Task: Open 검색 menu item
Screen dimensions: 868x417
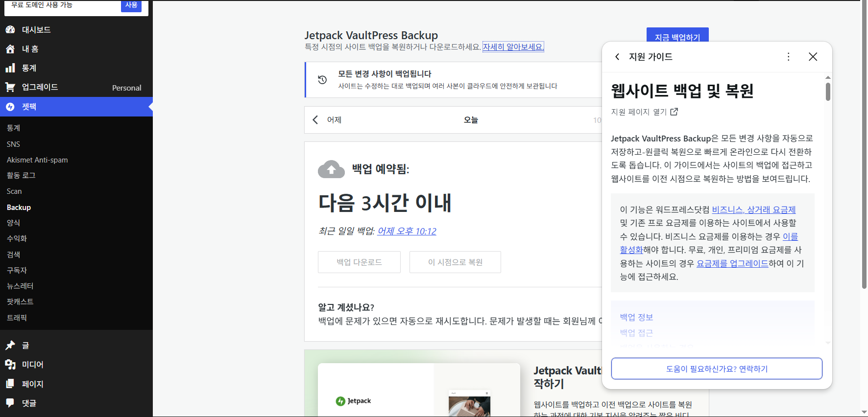Action: (x=14, y=255)
